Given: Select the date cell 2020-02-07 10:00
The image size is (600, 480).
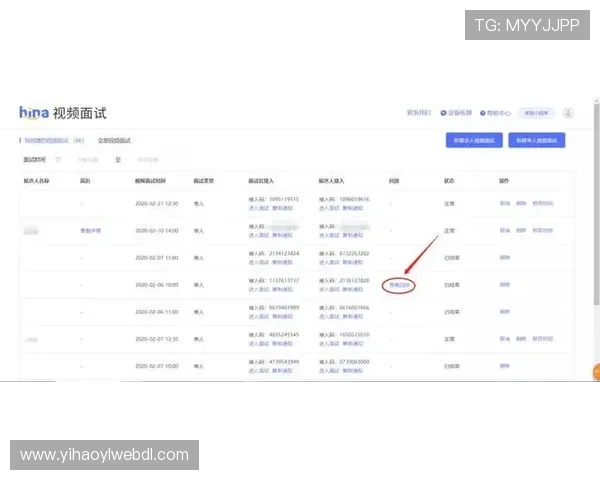Looking at the screenshot, I should (157, 366).
